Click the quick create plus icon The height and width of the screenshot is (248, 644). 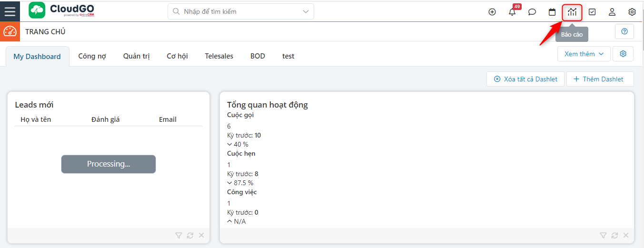tap(492, 12)
